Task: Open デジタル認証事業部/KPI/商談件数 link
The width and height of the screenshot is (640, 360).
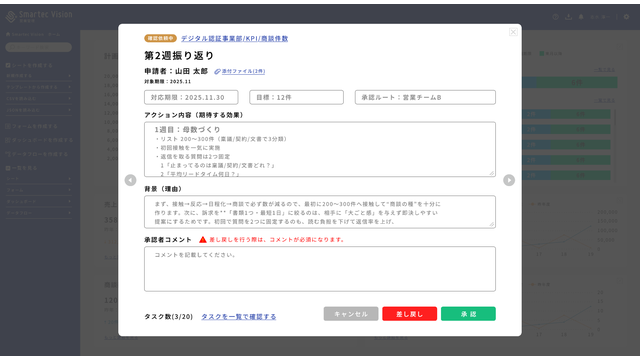Action: pos(235,38)
